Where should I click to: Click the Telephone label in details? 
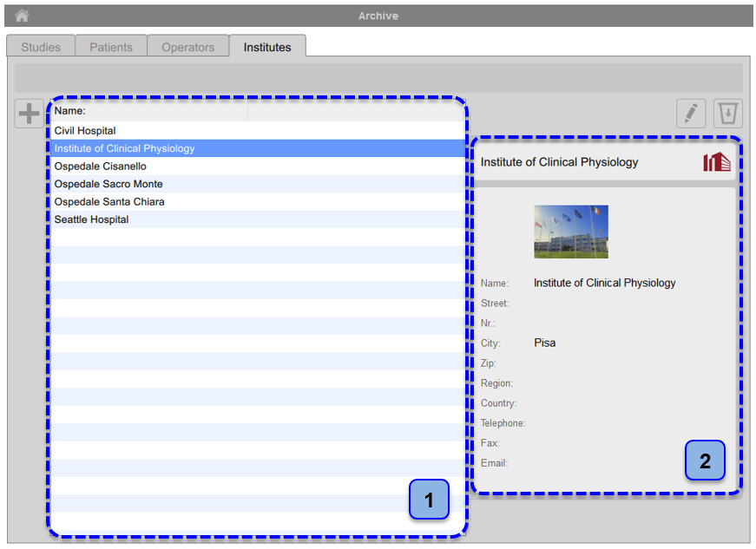(x=503, y=423)
